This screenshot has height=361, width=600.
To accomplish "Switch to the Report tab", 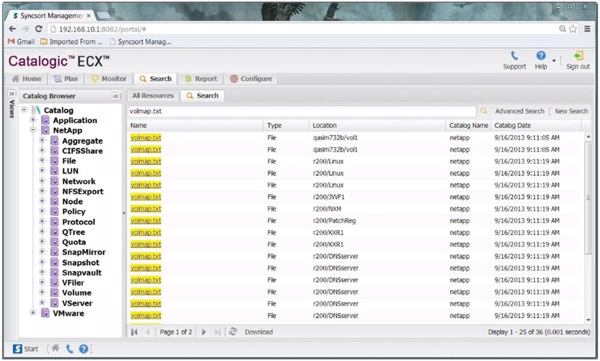I will (201, 78).
